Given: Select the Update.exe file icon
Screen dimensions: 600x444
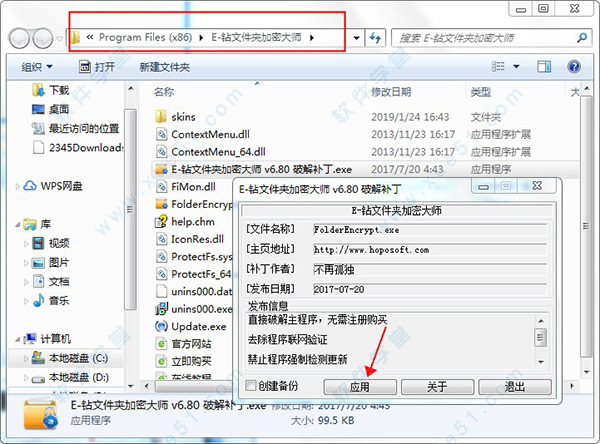Looking at the screenshot, I should [x=161, y=326].
